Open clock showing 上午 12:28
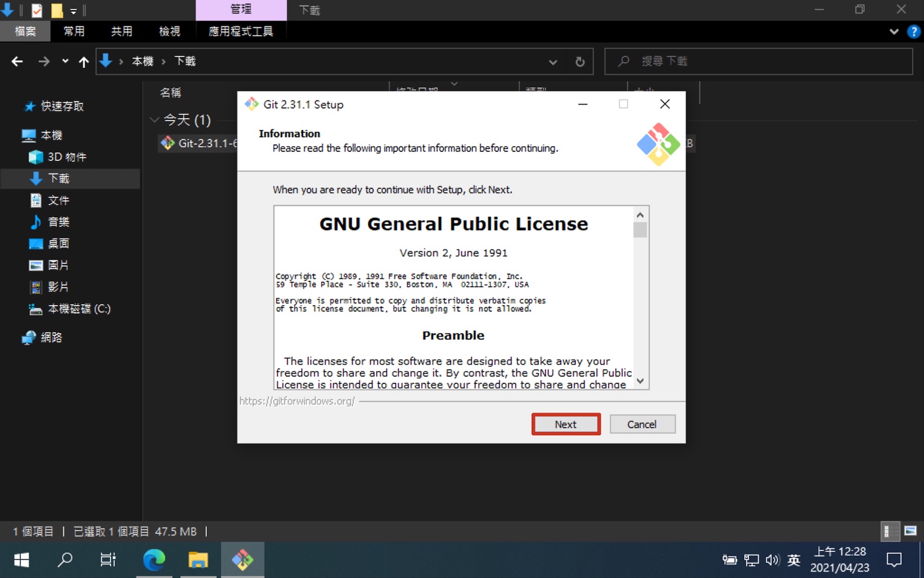Image resolution: width=924 pixels, height=578 pixels. click(x=840, y=560)
